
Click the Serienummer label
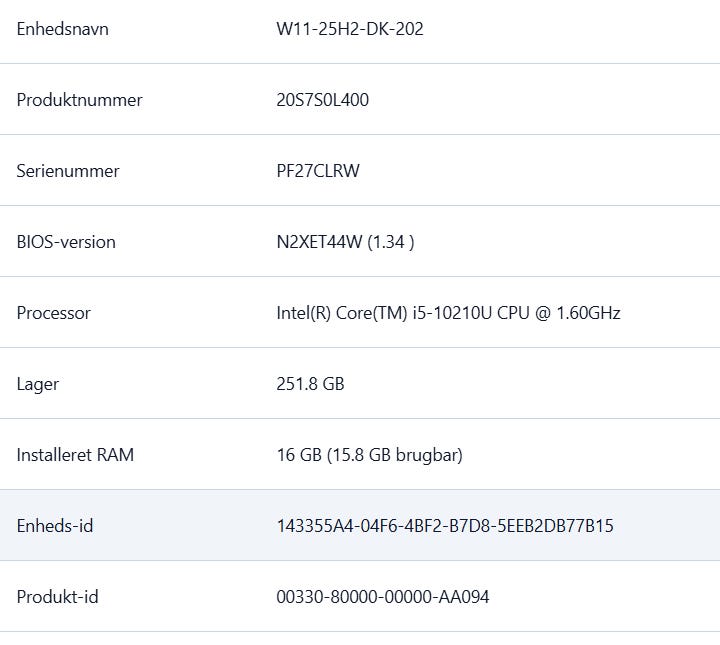pos(67,171)
